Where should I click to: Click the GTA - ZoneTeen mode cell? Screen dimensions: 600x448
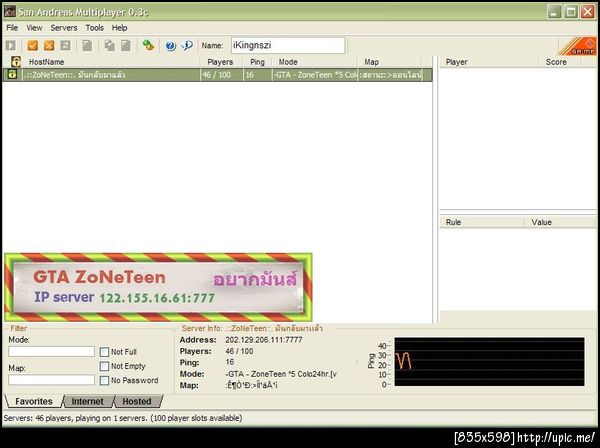point(315,75)
